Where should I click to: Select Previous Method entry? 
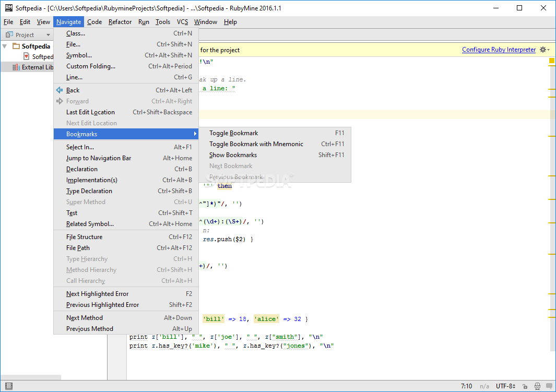(x=126, y=329)
